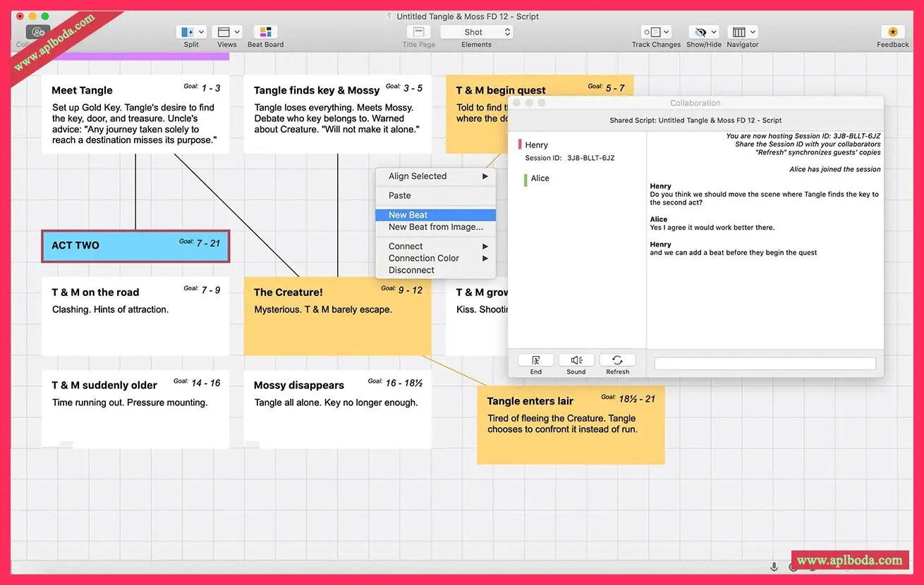924x585 pixels.
Task: Expand the Views dropdown arrow
Action: coord(237,32)
